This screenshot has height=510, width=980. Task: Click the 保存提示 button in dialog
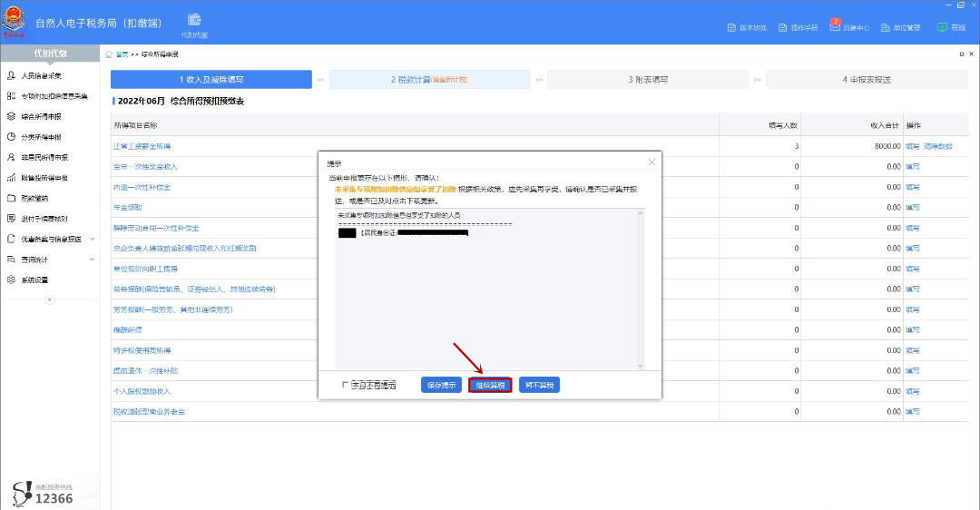click(x=441, y=385)
